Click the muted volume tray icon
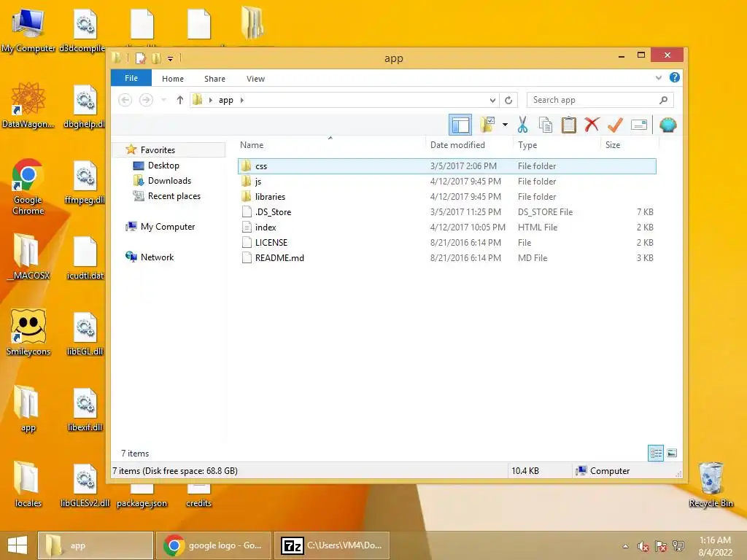The width and height of the screenshot is (747, 560). [x=643, y=546]
